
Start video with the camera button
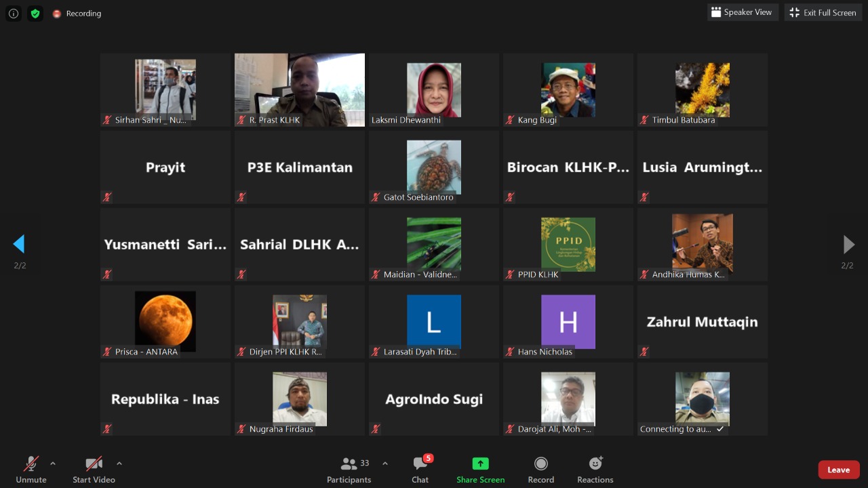(x=94, y=469)
